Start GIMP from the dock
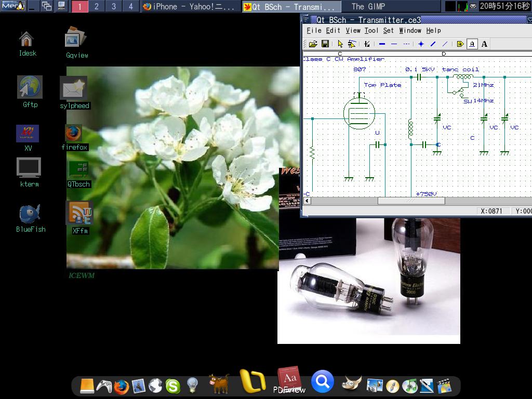Viewport: 532px width, 399px height. [351, 383]
